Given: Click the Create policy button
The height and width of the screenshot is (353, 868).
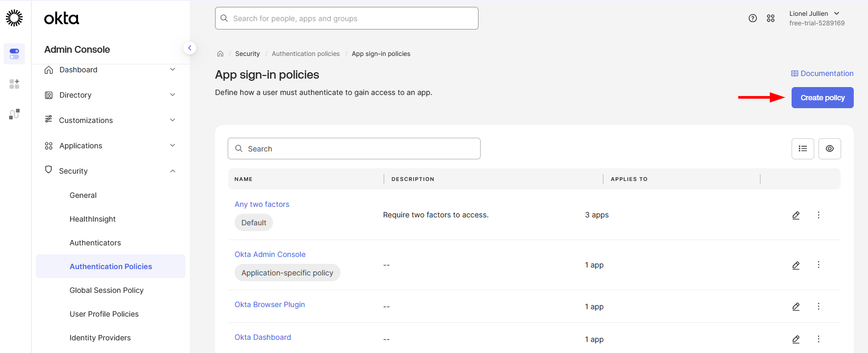Looking at the screenshot, I should point(822,98).
